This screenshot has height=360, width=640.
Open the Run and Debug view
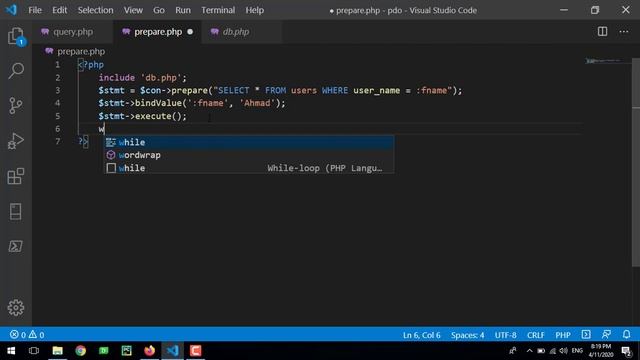pyautogui.click(x=16, y=141)
